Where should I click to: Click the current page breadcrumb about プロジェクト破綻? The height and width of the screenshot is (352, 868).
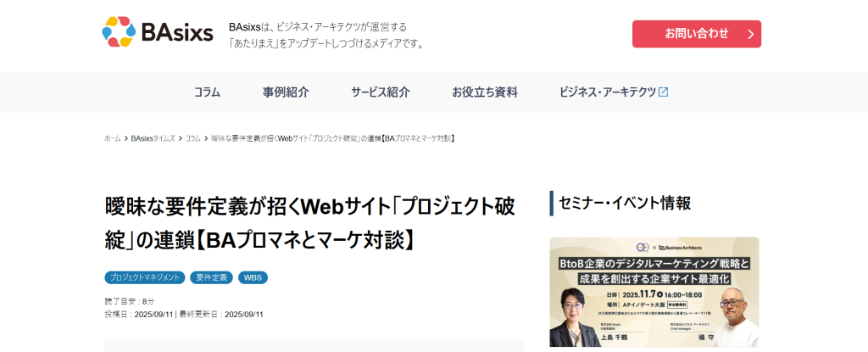[x=332, y=138]
